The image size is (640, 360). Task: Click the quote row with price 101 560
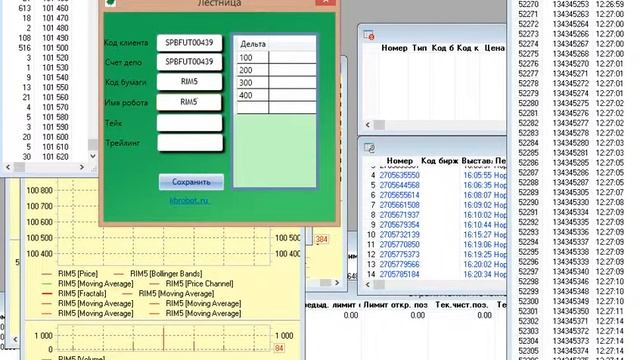pos(45,97)
